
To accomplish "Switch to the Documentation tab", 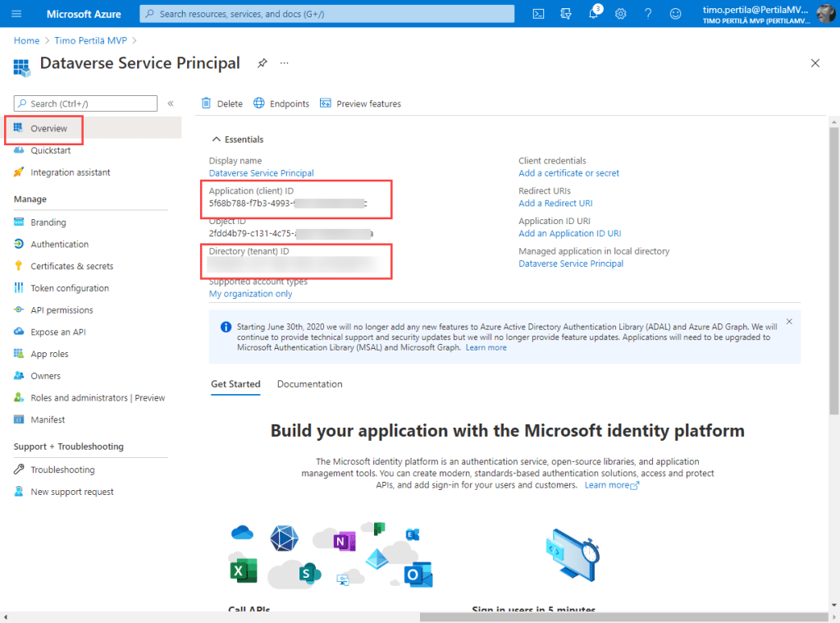I will click(x=309, y=384).
